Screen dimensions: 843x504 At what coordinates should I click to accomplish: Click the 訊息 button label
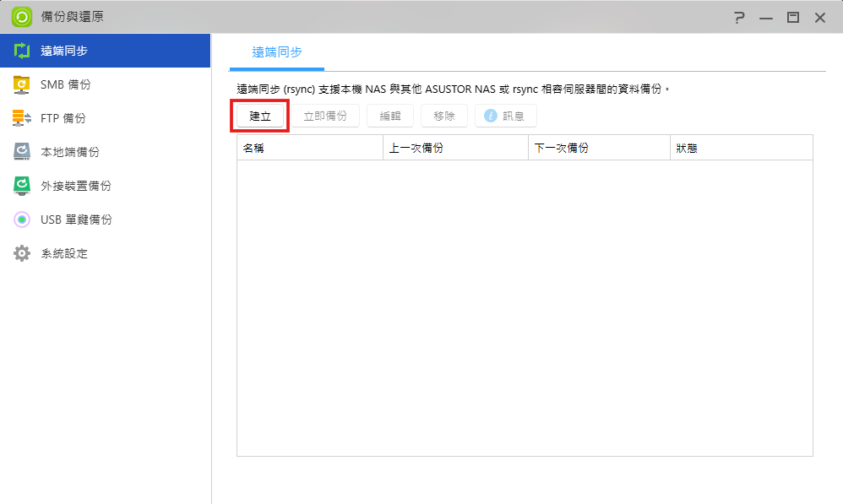[514, 116]
